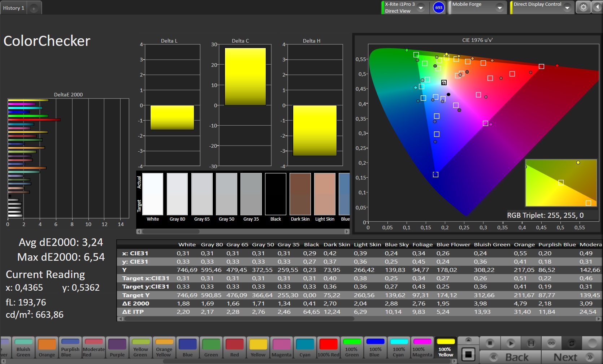Select the Orange Yellow color patch
The height and width of the screenshot is (364, 603).
pos(164,348)
